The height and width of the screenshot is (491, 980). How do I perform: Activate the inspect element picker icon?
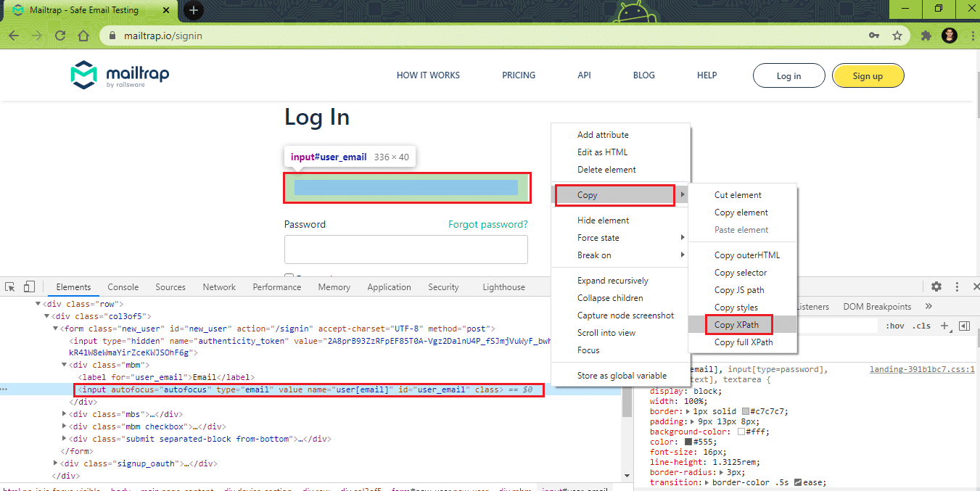pyautogui.click(x=11, y=287)
